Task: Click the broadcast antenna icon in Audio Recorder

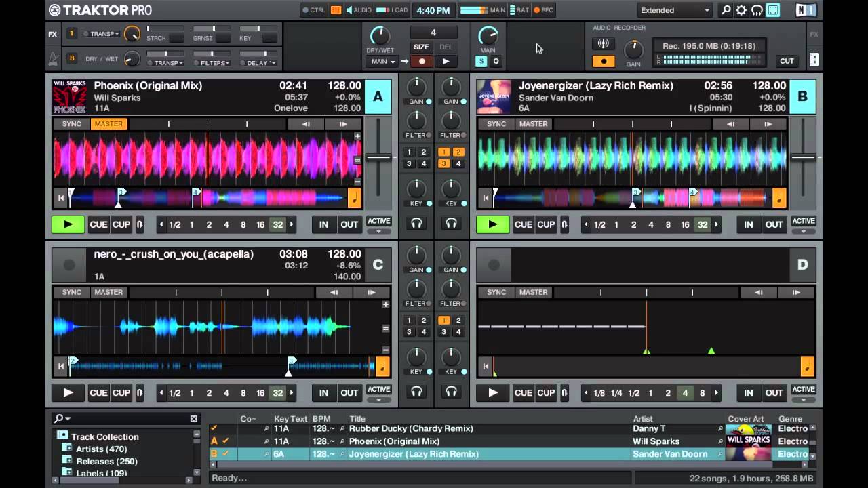Action: click(x=603, y=44)
